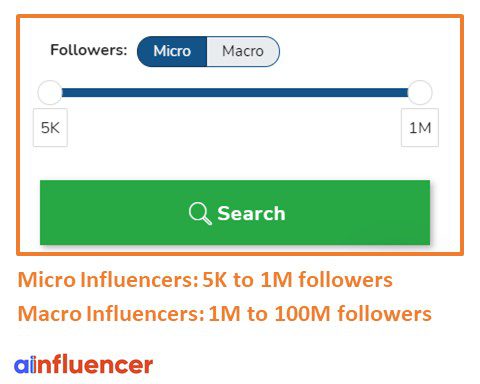Click the middle of the blue slider track
The height and width of the screenshot is (384, 480).
[x=235, y=93]
